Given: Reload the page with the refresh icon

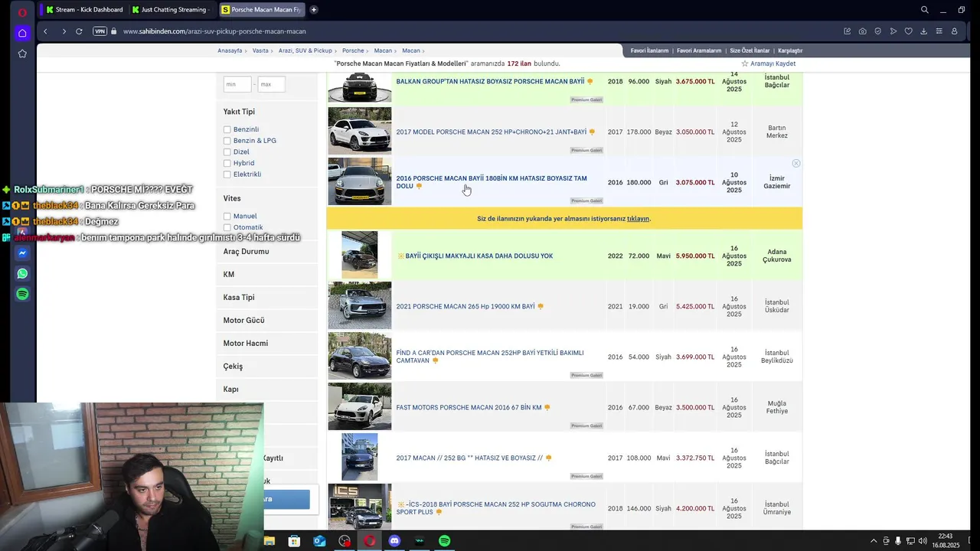Looking at the screenshot, I should point(79,31).
